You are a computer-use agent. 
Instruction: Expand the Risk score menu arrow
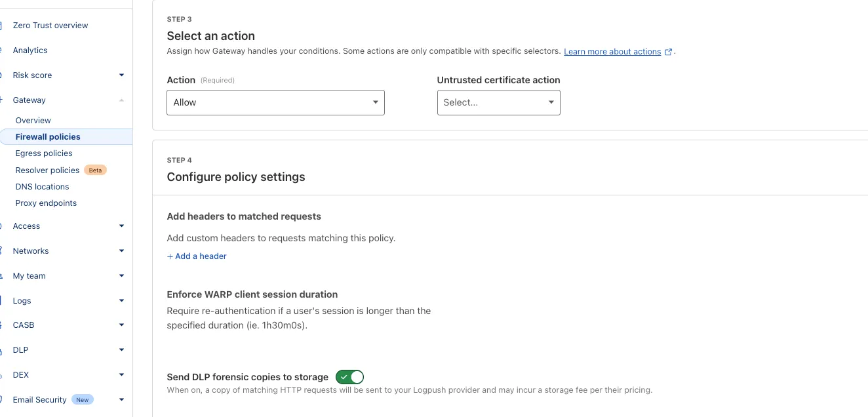point(121,75)
